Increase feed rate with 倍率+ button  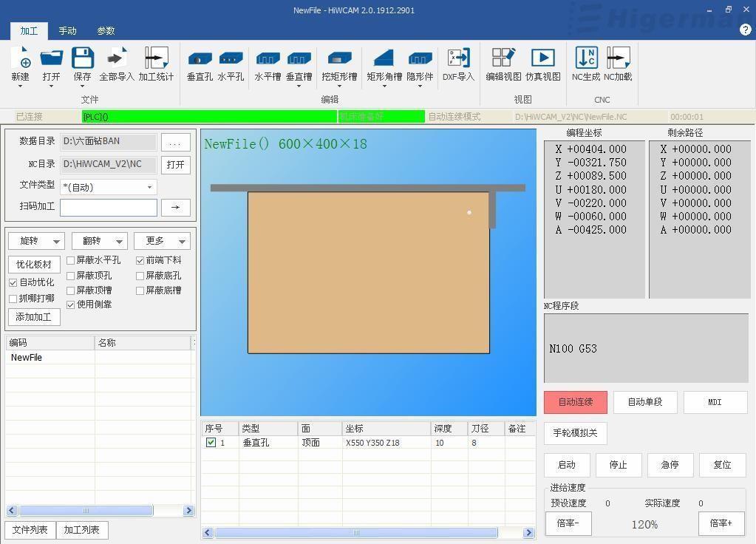(x=721, y=523)
